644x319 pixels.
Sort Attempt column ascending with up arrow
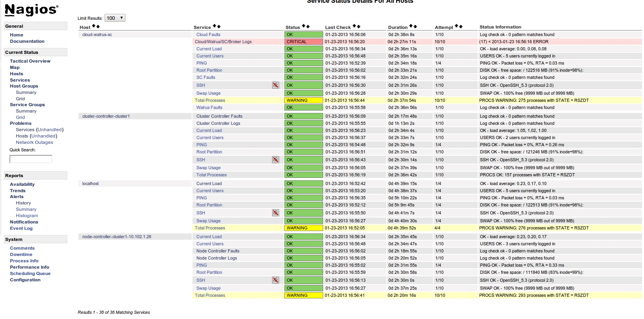click(x=456, y=27)
